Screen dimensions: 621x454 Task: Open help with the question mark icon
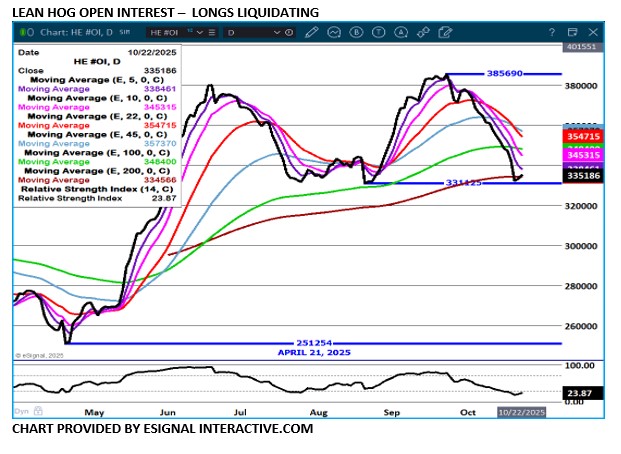click(552, 33)
